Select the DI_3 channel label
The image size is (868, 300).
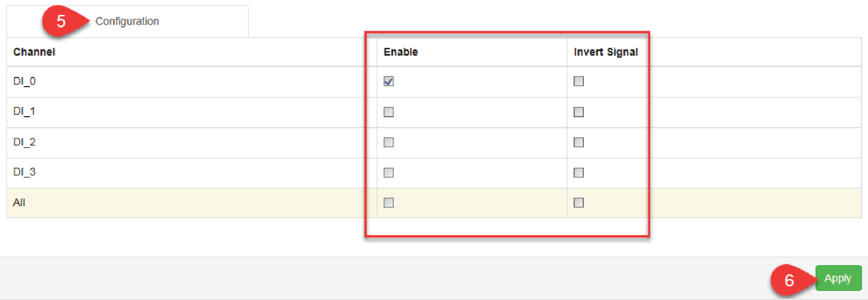[24, 173]
